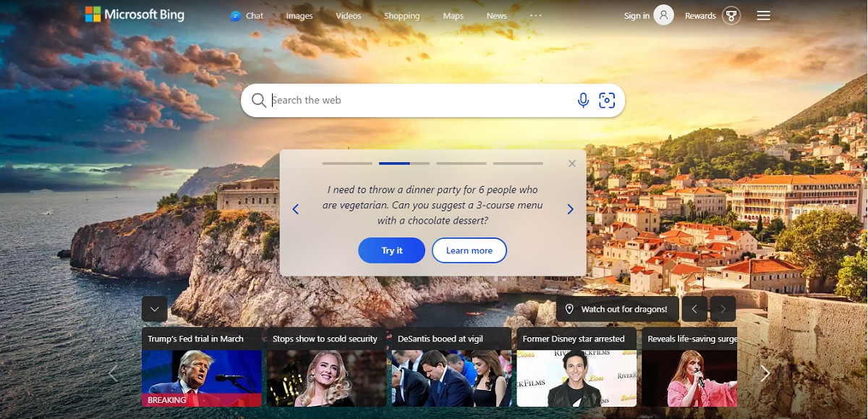Show previous suggestion prompt with left arrow
The width and height of the screenshot is (868, 419).
[295, 209]
